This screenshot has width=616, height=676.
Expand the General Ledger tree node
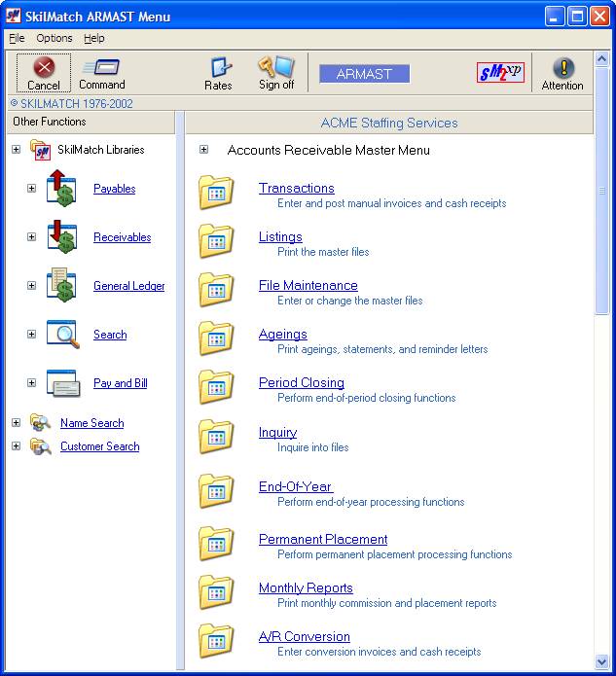pos(31,286)
